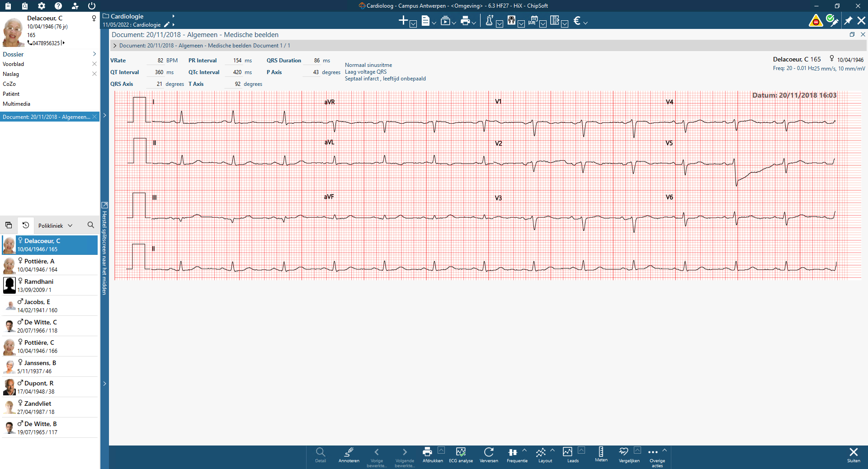Toggle the pin icon in top toolbar
Image resolution: width=868 pixels, height=469 pixels.
click(x=848, y=21)
